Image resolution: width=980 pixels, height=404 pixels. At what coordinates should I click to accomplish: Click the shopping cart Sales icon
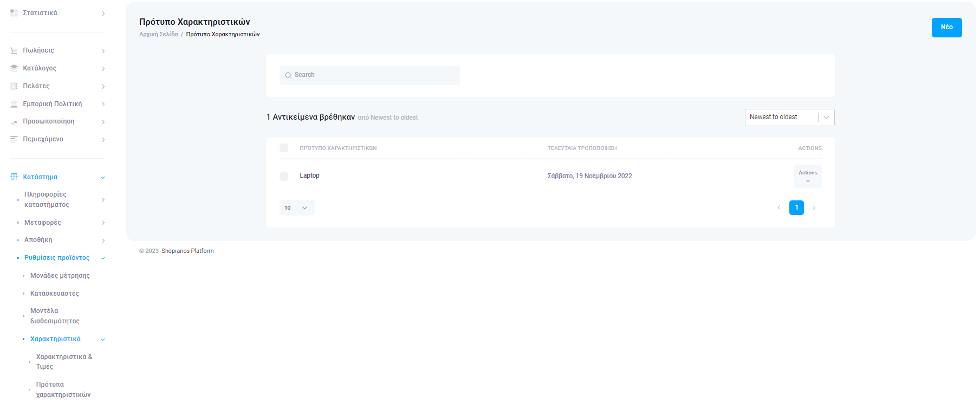click(x=14, y=50)
